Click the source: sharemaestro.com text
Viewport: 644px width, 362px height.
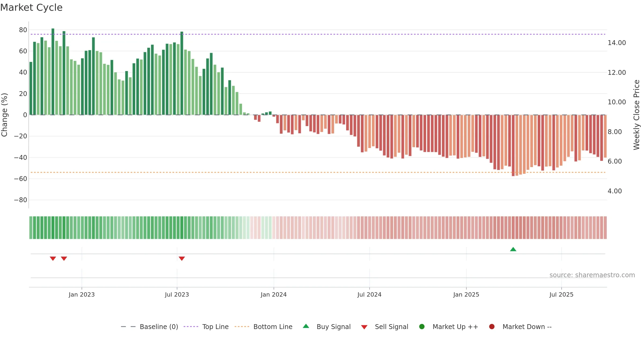[592, 275]
